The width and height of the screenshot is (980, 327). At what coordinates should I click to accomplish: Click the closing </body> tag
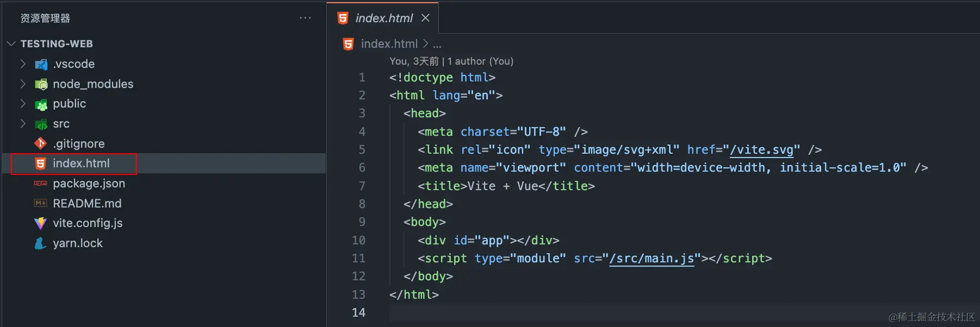[x=429, y=276]
